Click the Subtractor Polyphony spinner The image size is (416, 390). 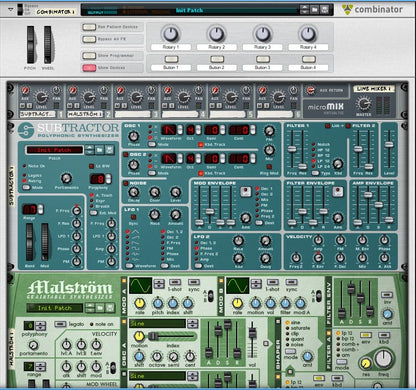(x=108, y=179)
